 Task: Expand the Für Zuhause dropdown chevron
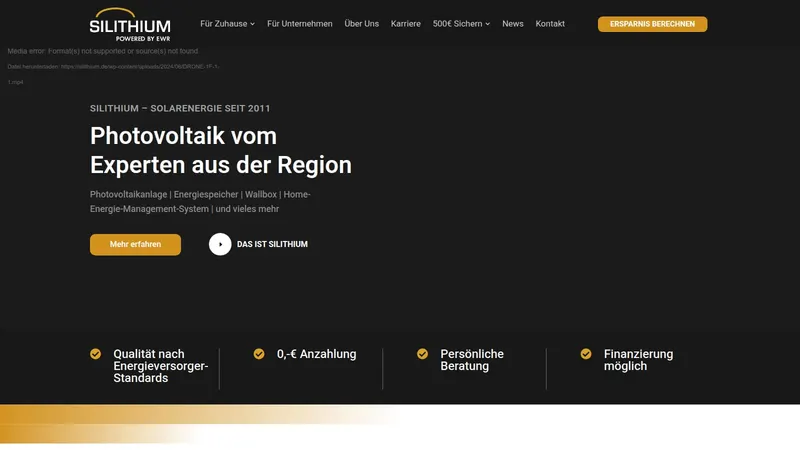(x=253, y=24)
